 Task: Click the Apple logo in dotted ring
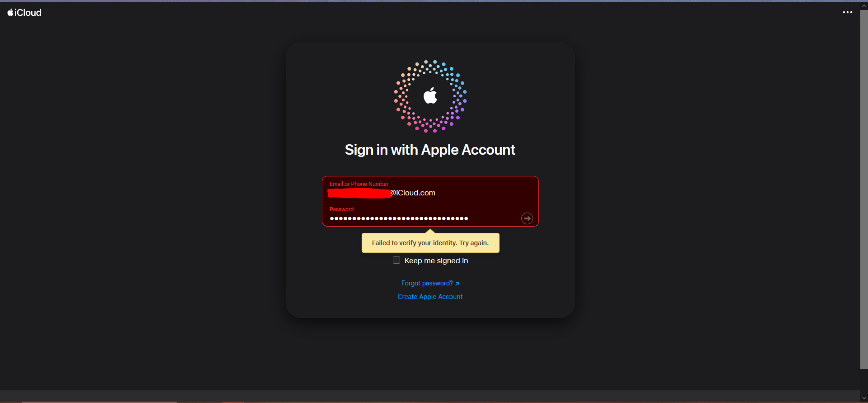point(430,96)
